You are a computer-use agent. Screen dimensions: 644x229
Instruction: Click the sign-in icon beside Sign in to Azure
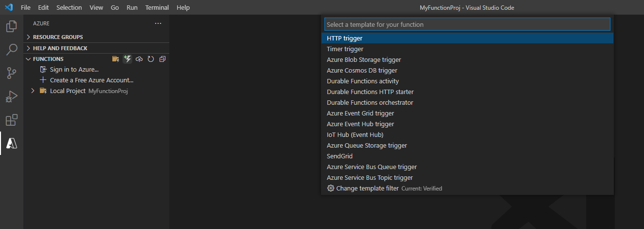click(x=43, y=70)
